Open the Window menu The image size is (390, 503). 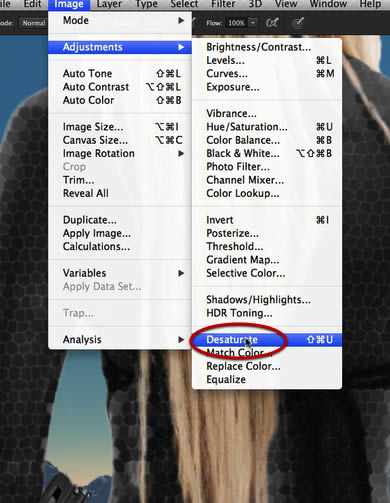pyautogui.click(x=328, y=4)
